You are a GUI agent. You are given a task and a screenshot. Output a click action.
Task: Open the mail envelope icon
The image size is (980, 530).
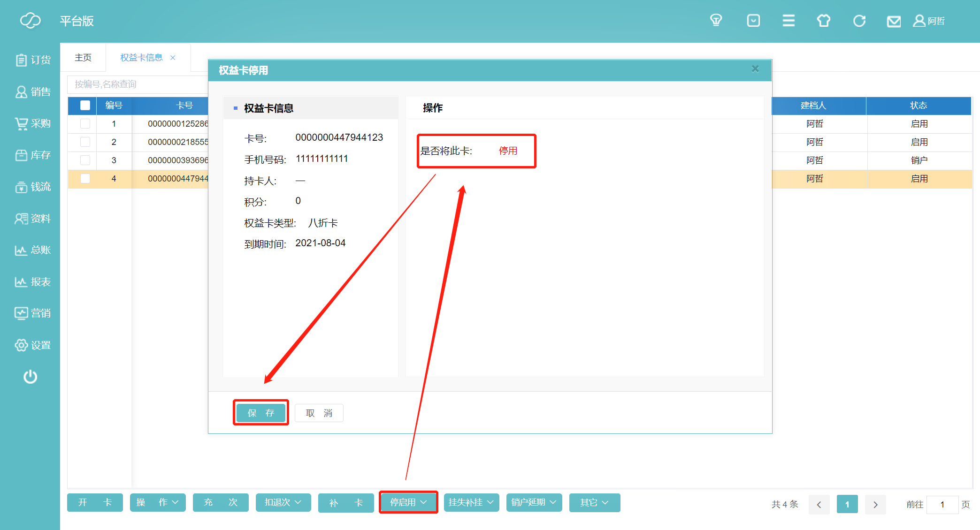coord(894,21)
